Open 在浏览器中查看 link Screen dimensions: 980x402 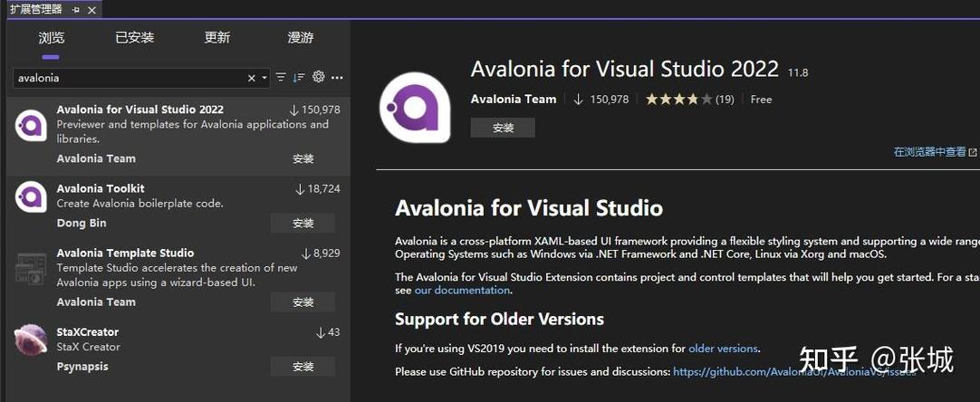point(935,152)
